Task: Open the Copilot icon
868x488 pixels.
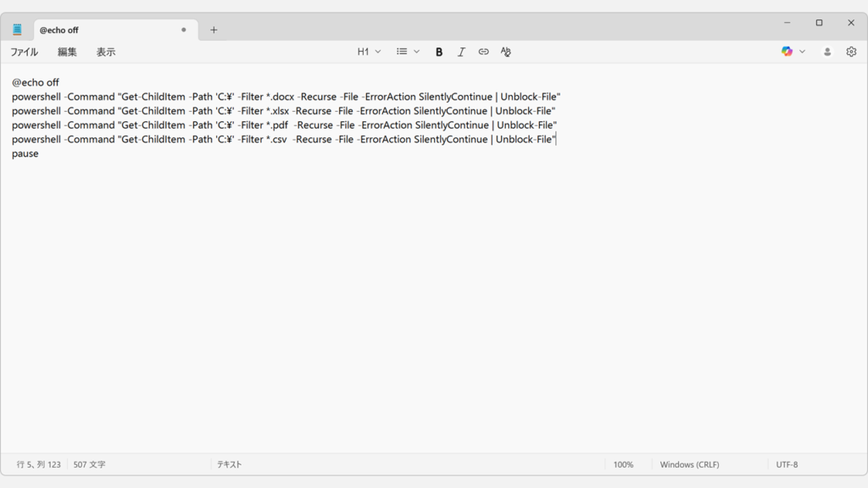Action: (787, 52)
